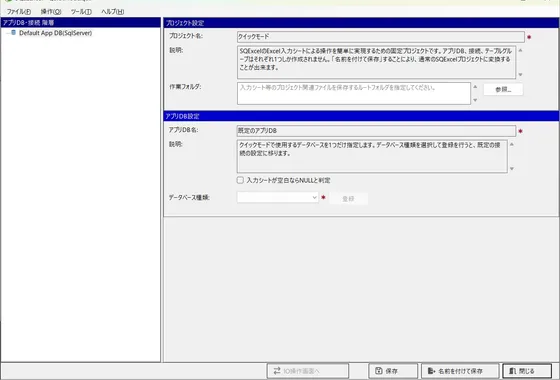This screenshot has width=560, height=380.
Task: Click the 保存 button
Action: tap(393, 371)
